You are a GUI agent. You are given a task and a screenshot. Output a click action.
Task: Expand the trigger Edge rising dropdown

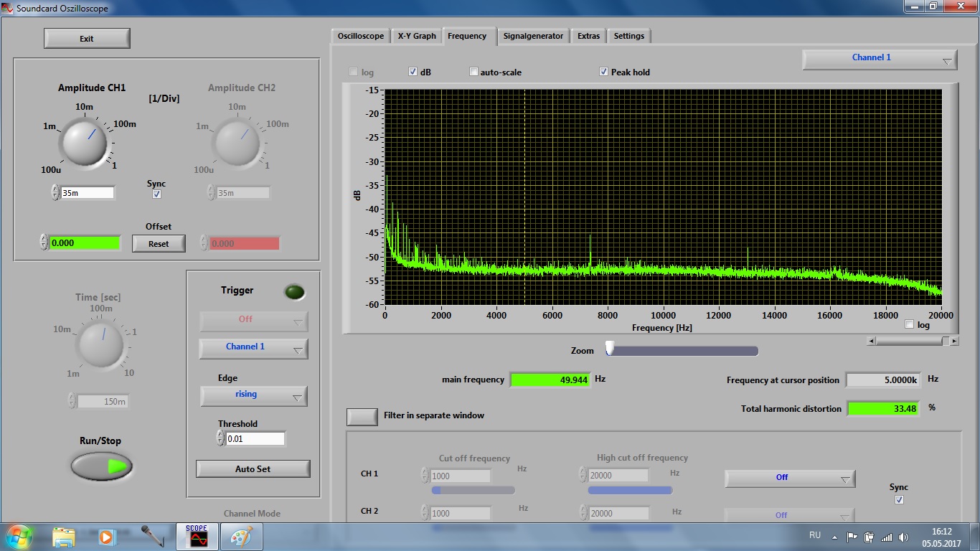click(x=253, y=395)
